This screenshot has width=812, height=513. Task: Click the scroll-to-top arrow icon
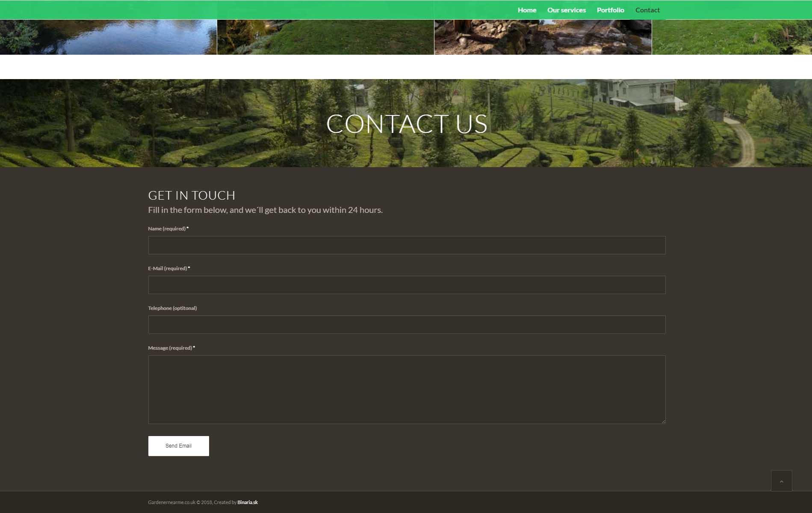point(781,481)
